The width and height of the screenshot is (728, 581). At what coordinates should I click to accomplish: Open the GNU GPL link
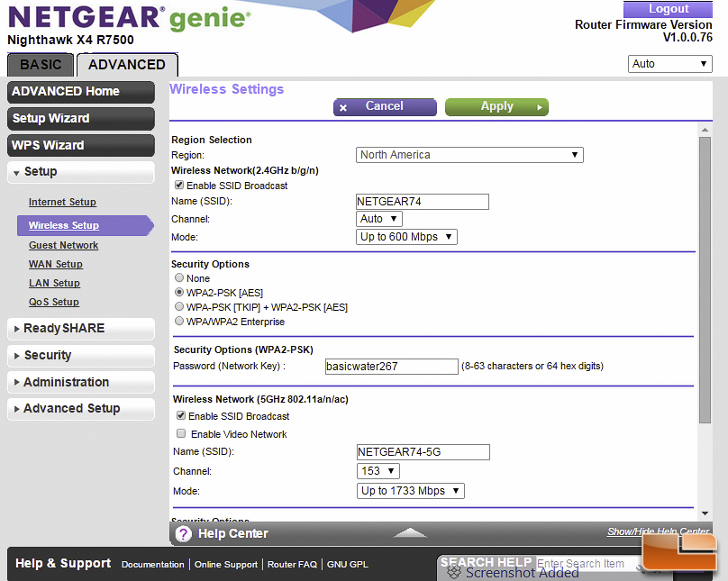pos(347,565)
